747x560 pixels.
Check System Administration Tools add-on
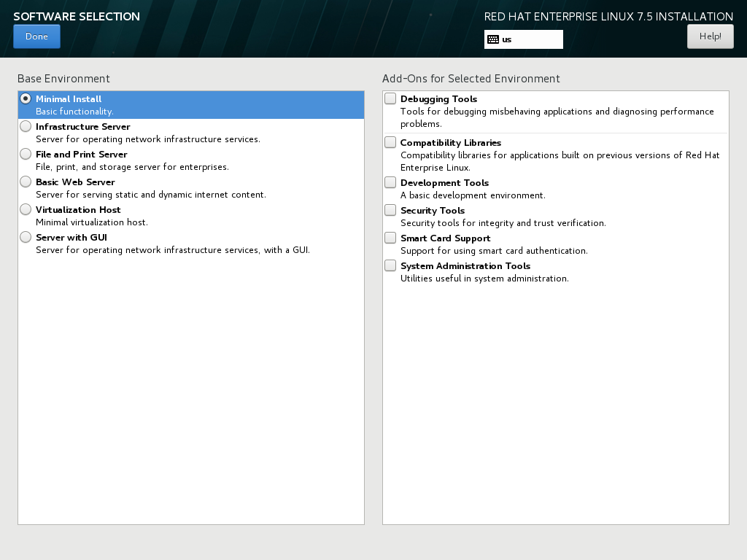click(390, 265)
